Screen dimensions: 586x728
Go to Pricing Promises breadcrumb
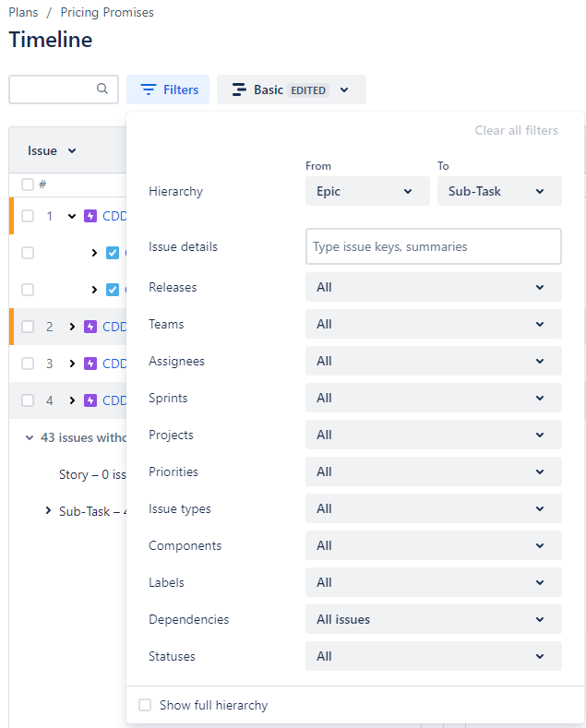click(107, 12)
